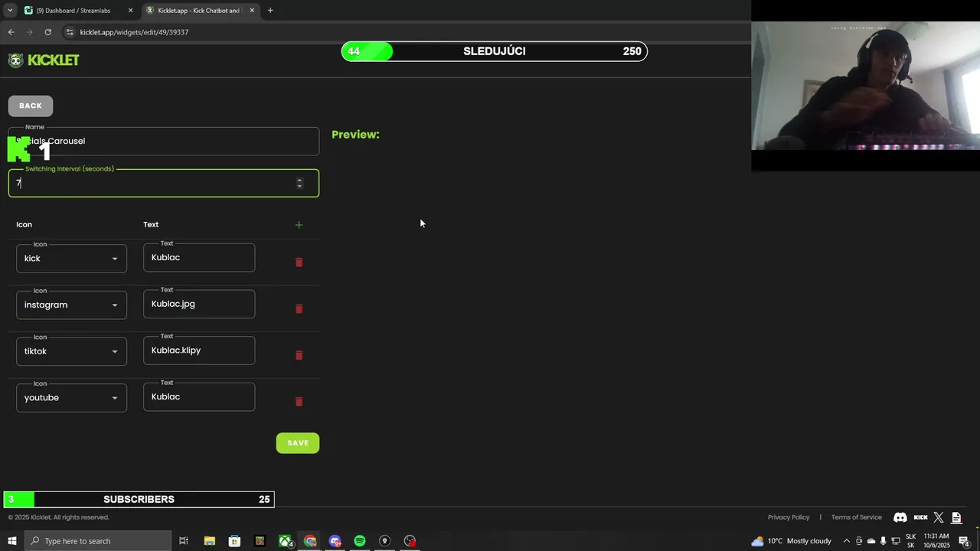Show hidden system tray icons
Image resolution: width=980 pixels, height=551 pixels.
(846, 541)
